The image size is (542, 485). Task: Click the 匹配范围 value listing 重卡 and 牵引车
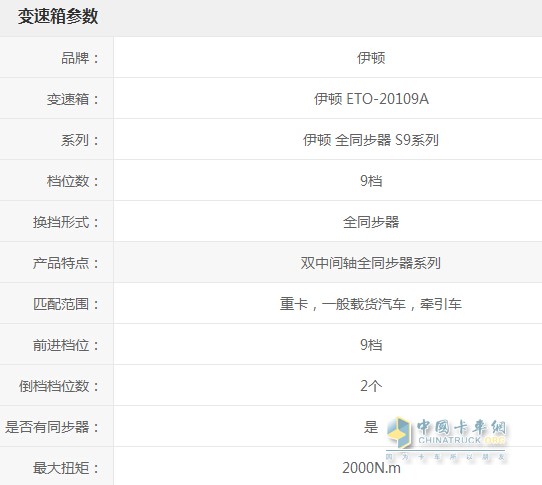tap(371, 304)
